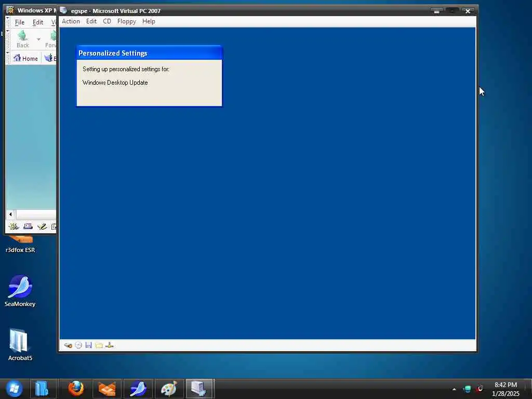532x399 pixels.
Task: Click the hard disk activity icon in Virtual PC status bar
Action: click(x=68, y=345)
